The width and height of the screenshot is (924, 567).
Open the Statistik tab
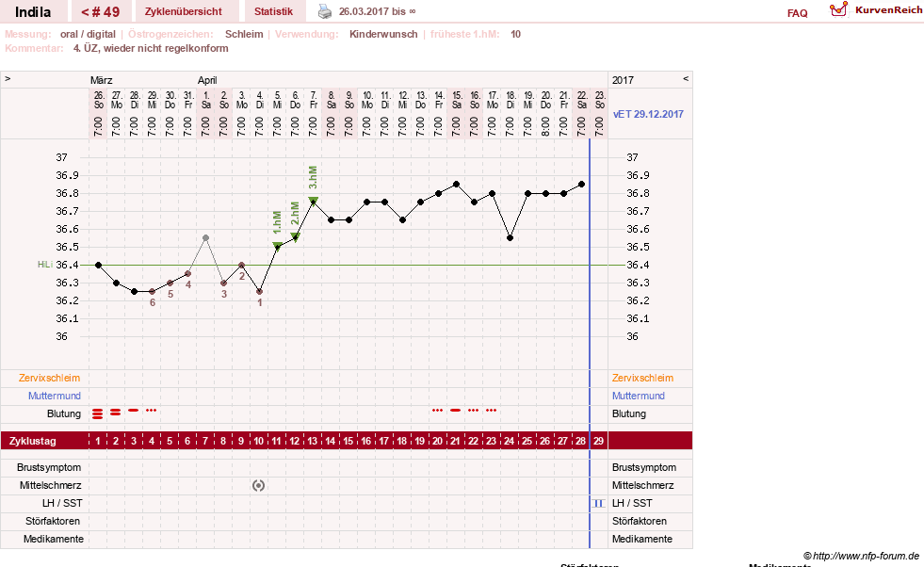coord(273,12)
